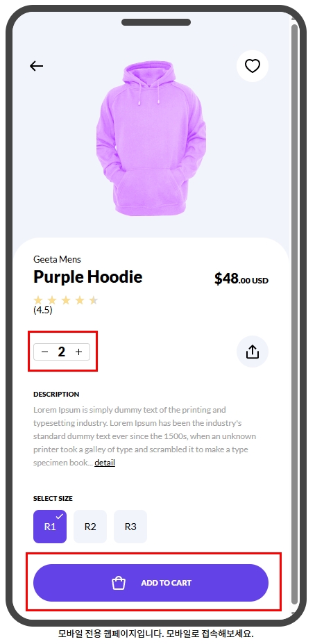Tap the share upload icon
315x644 pixels.
253,352
